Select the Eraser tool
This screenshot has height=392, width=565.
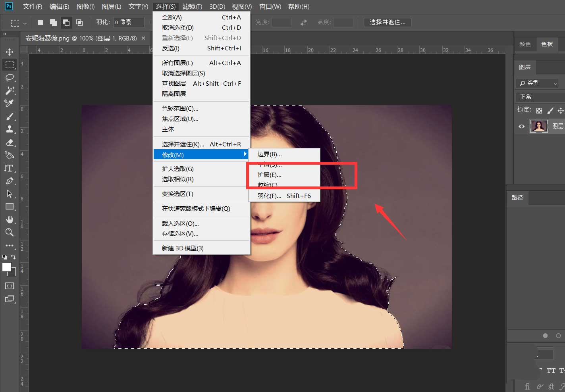point(10,142)
